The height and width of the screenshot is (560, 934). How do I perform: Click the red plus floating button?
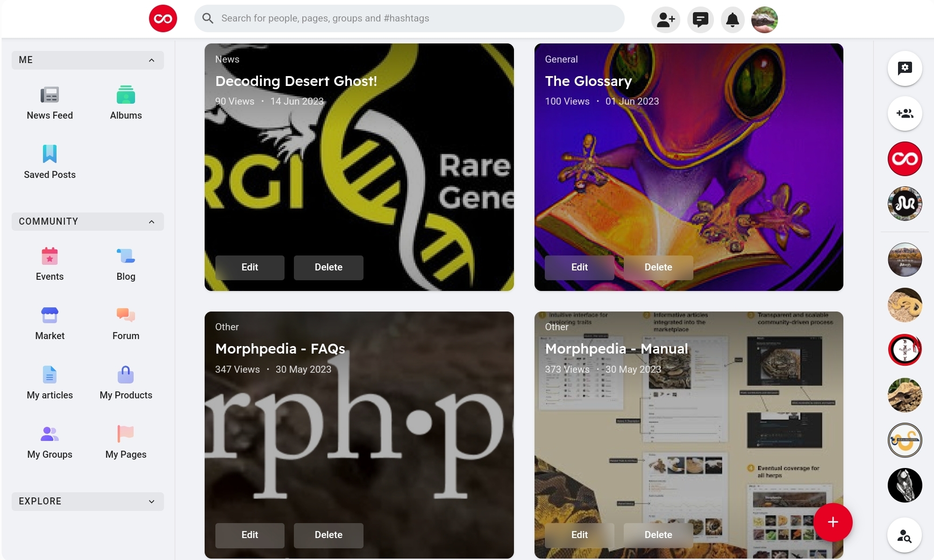tap(833, 522)
